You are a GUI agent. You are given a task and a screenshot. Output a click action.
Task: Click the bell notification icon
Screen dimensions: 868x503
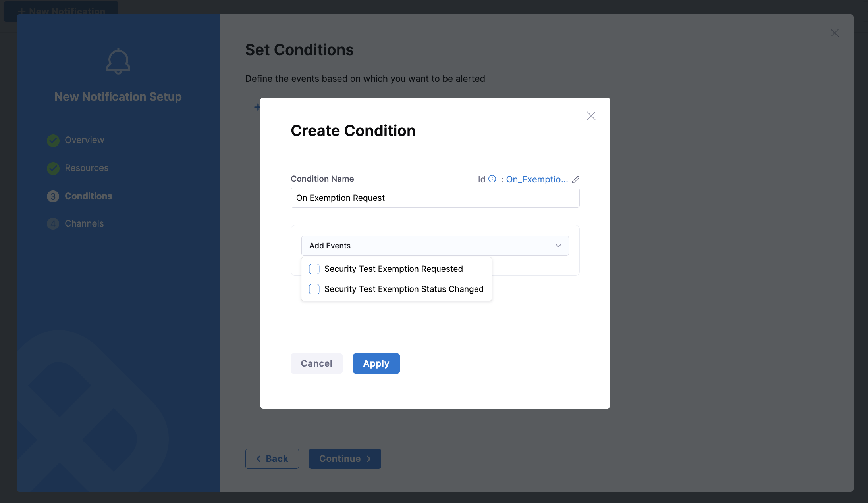(x=118, y=61)
